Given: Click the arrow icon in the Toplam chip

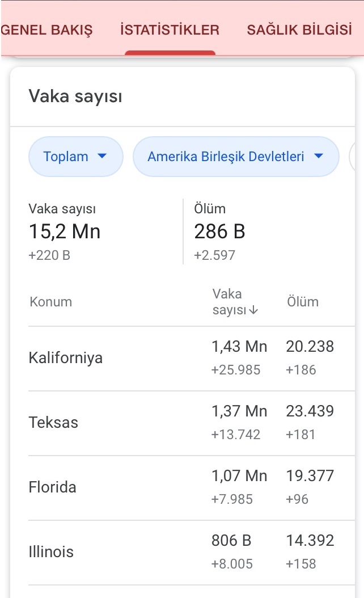Looking at the screenshot, I should (x=102, y=156).
